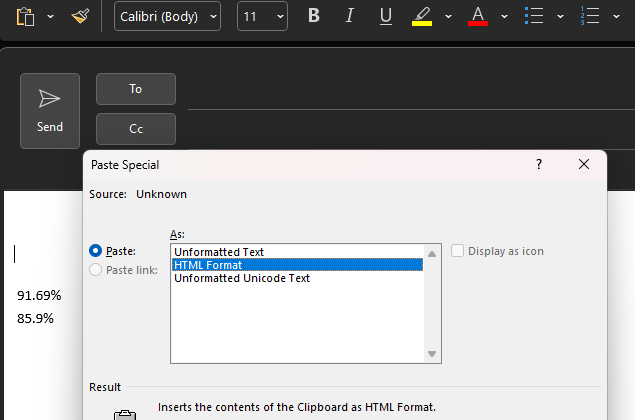Image resolution: width=635 pixels, height=420 pixels.
Task: Select the Format Painter brush icon
Action: click(80, 17)
